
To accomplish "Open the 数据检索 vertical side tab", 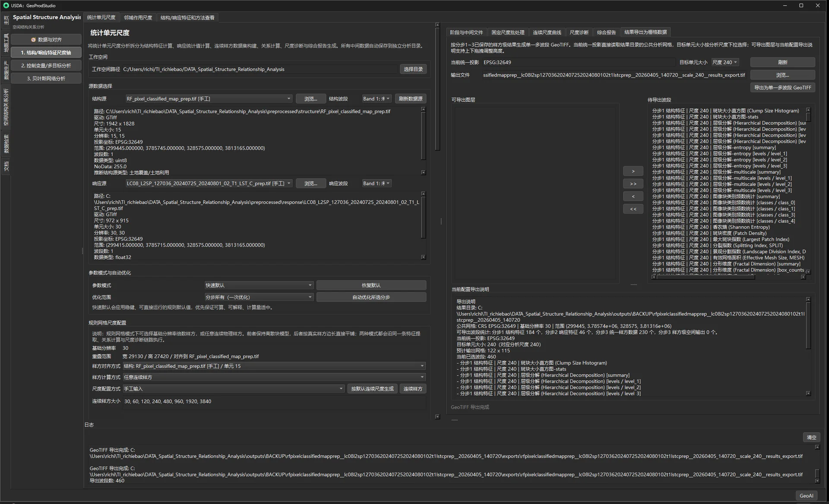I will pyautogui.click(x=6, y=143).
